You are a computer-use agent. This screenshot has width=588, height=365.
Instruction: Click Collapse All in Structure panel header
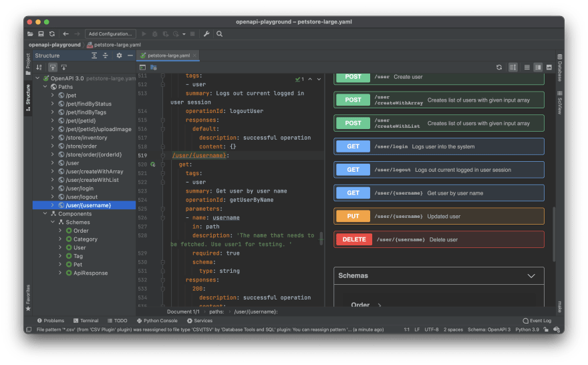pos(106,55)
